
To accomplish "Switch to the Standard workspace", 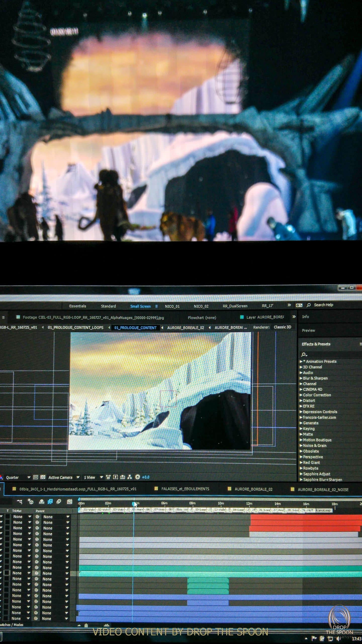I will 108,306.
